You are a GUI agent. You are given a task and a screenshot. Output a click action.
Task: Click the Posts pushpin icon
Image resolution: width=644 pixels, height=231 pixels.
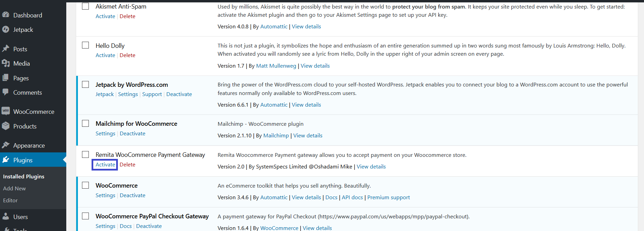(5, 49)
